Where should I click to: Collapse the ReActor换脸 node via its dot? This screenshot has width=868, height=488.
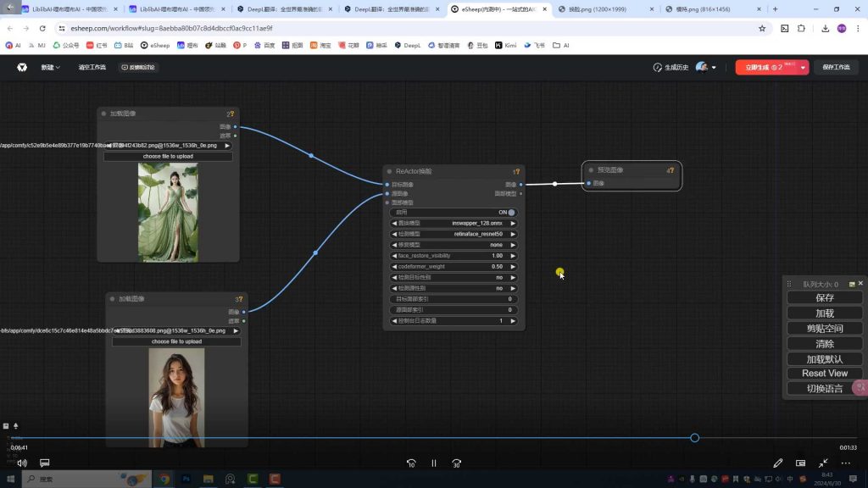coord(390,171)
